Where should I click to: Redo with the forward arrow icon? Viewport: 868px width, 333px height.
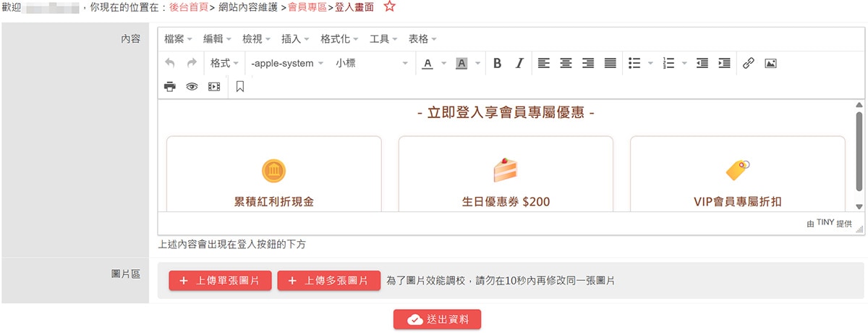[x=192, y=64]
